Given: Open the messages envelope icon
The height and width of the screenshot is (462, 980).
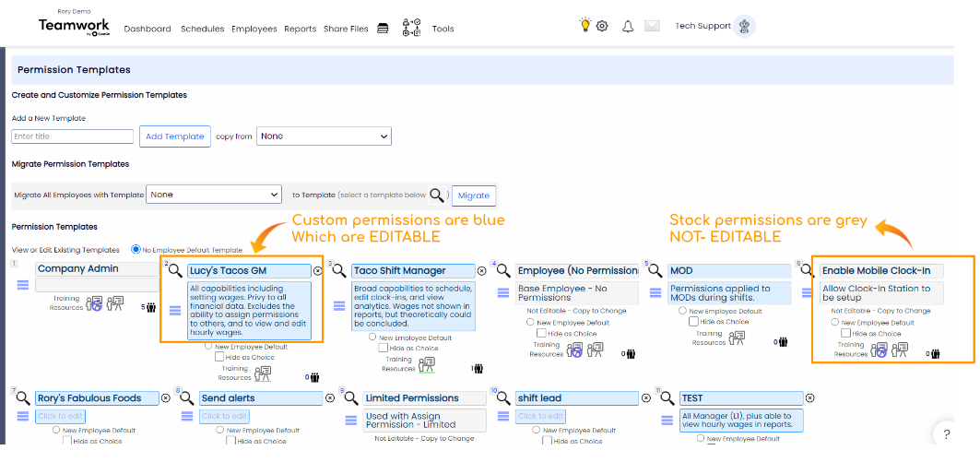Looking at the screenshot, I should point(652,26).
